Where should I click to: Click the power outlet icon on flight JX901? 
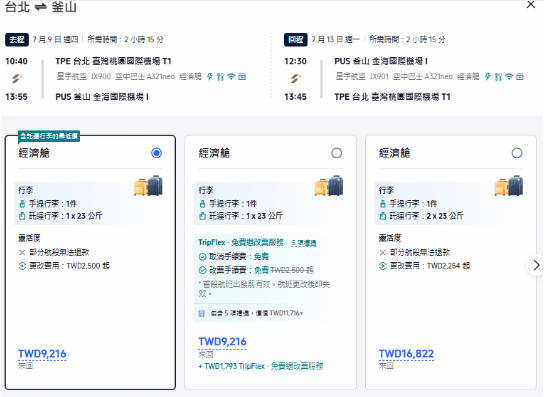pyautogui.click(x=487, y=77)
